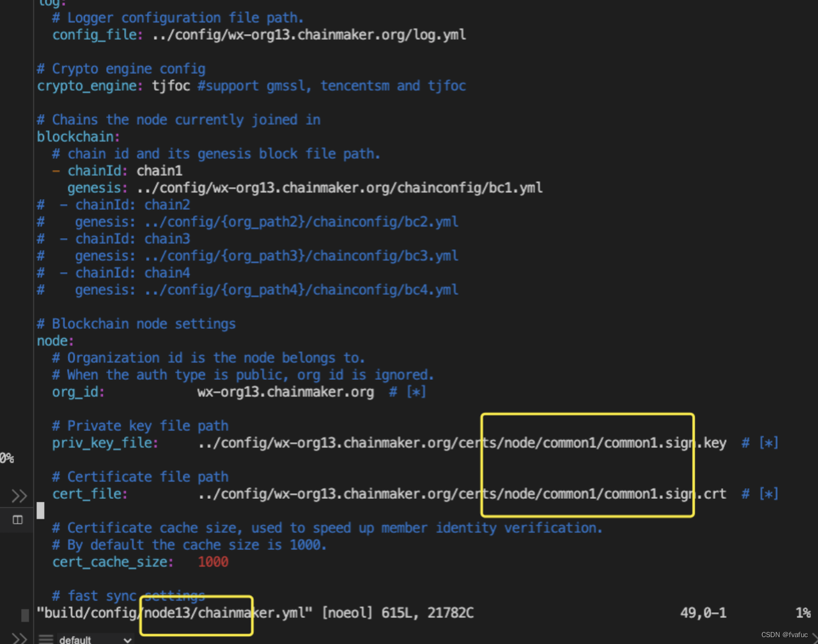Click the 'cert_cache_size:' key
The height and width of the screenshot is (644, 818).
click(x=113, y=562)
